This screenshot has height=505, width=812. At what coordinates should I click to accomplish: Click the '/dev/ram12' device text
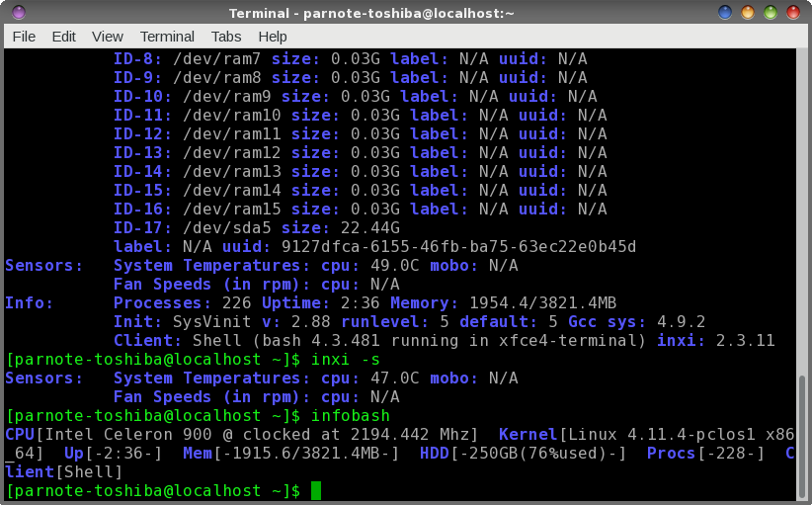[232, 153]
